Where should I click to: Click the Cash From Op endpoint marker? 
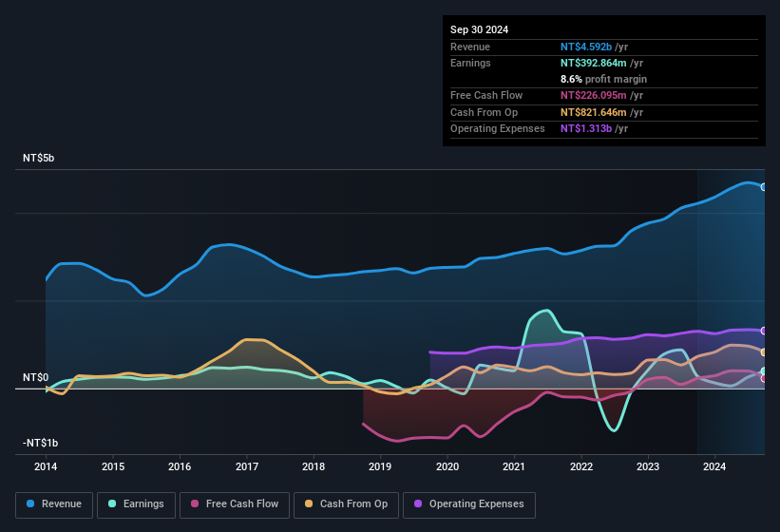point(764,352)
